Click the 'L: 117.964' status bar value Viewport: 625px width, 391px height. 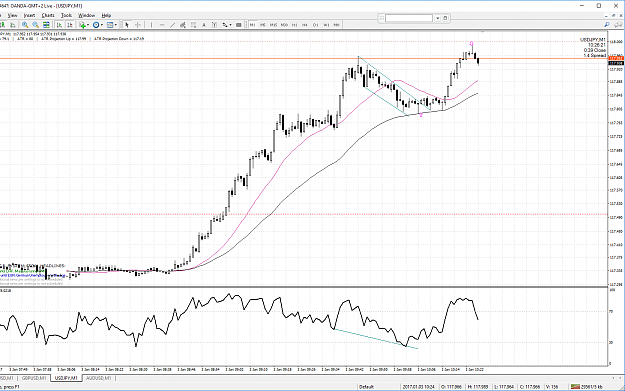pyautogui.click(x=505, y=387)
